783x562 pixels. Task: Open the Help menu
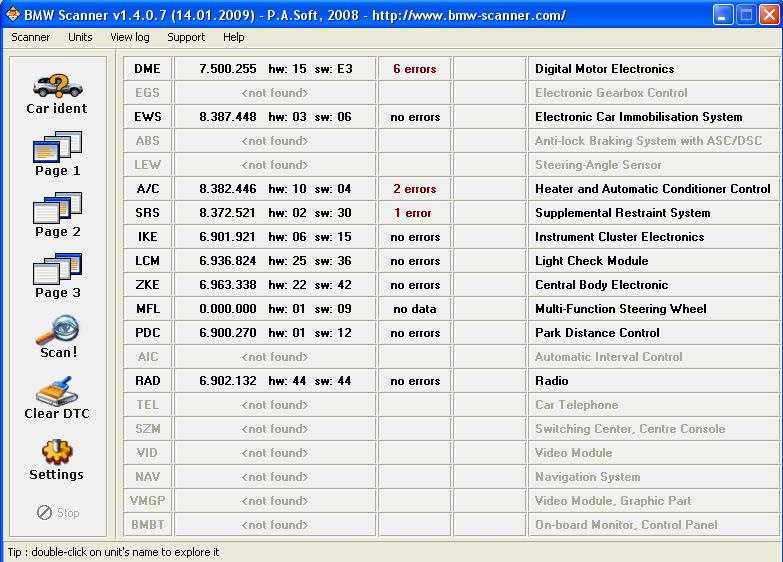coord(234,37)
